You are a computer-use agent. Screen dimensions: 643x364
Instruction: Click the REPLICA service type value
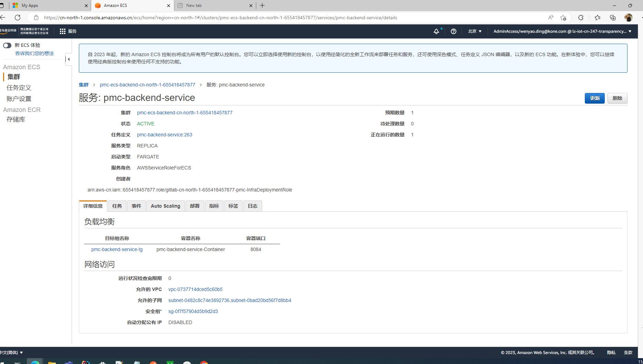tap(147, 146)
